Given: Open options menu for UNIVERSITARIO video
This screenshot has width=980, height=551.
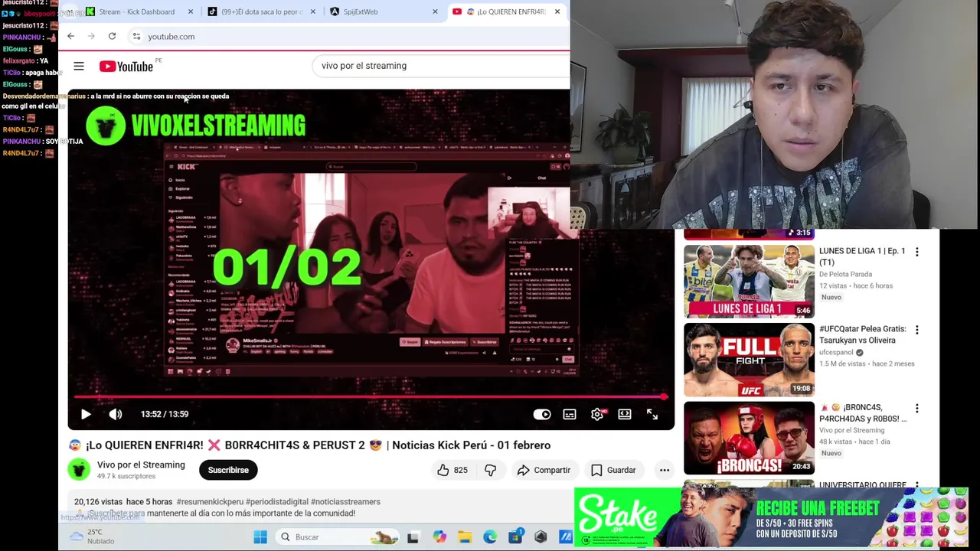Looking at the screenshot, I should point(916,486).
